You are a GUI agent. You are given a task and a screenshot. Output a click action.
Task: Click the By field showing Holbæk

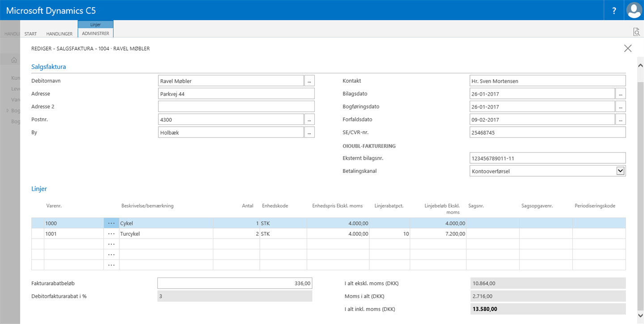pyautogui.click(x=231, y=132)
